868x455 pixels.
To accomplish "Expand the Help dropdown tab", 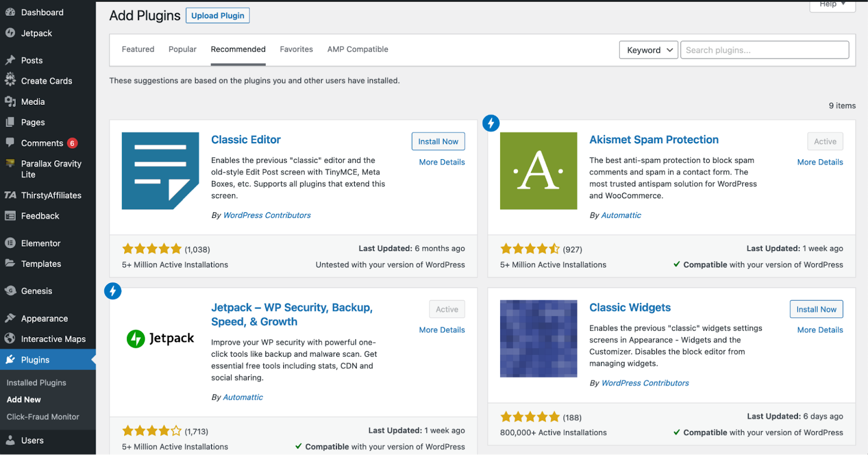I will [833, 5].
